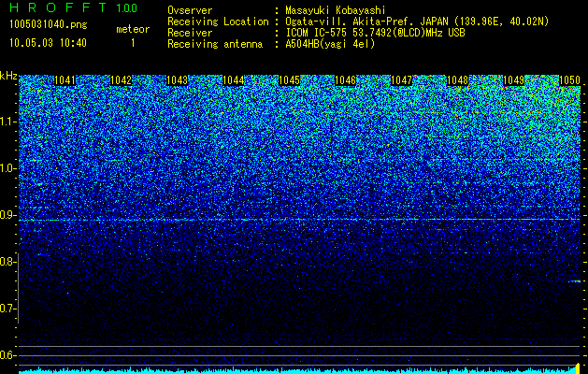Select the 1043 time marker
The image size is (588, 374).
(177, 80)
